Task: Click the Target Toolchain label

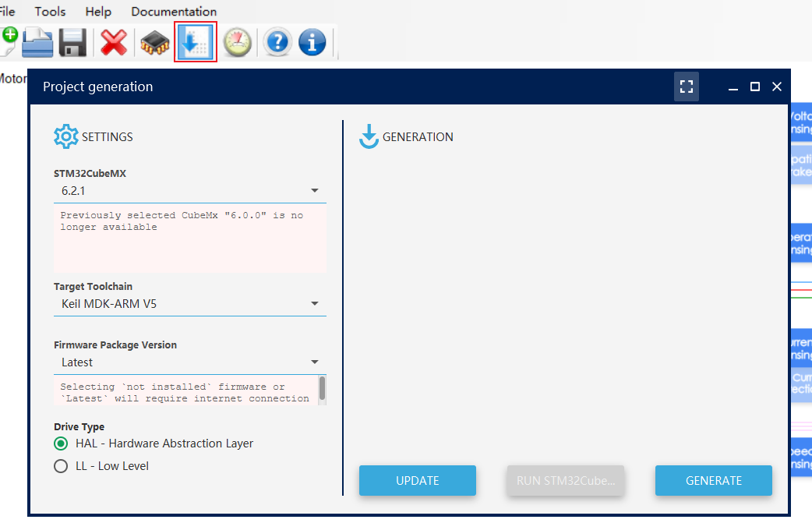Action: [x=94, y=286]
